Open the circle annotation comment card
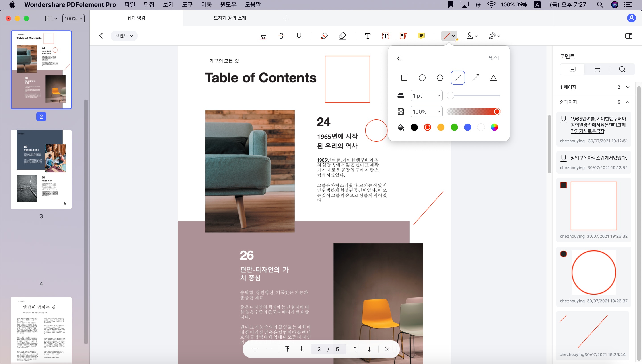The image size is (642, 364). click(x=594, y=276)
